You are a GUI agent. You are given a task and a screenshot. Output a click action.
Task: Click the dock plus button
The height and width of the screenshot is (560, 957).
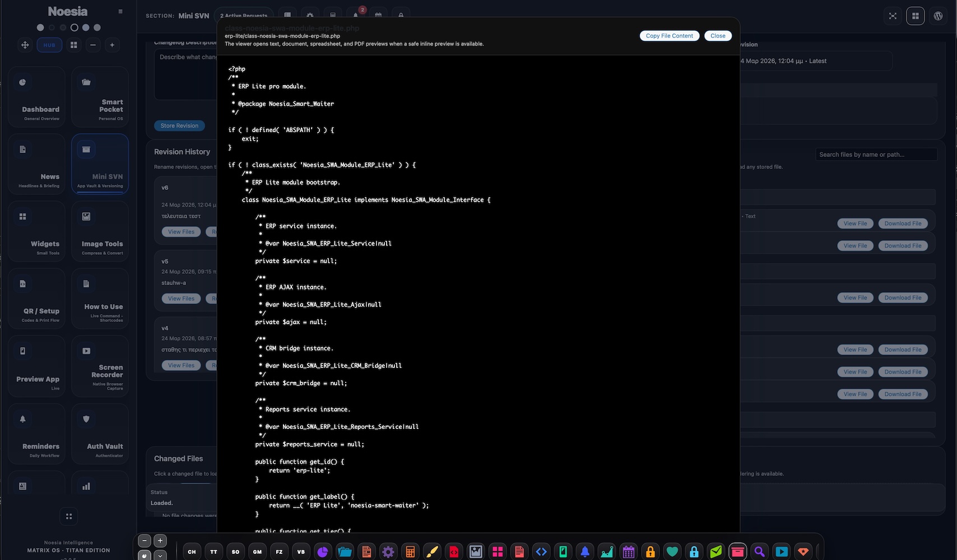coord(160,541)
